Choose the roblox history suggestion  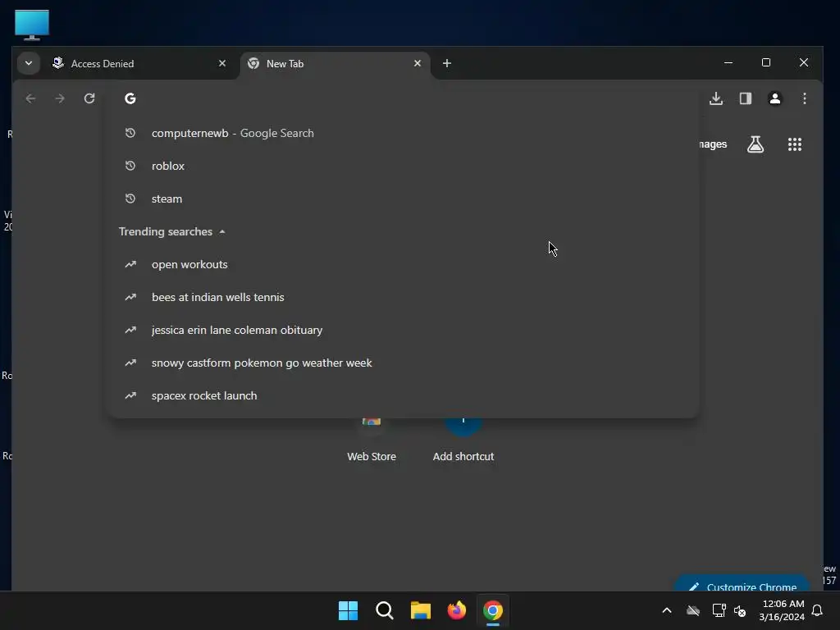[x=404, y=166]
